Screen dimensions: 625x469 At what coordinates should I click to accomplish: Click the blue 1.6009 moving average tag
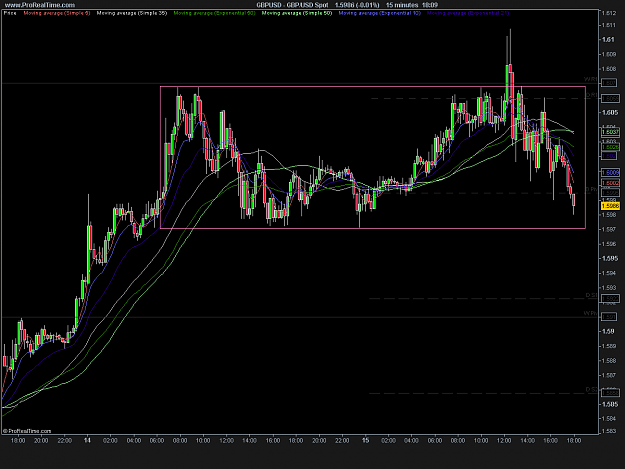[610, 173]
